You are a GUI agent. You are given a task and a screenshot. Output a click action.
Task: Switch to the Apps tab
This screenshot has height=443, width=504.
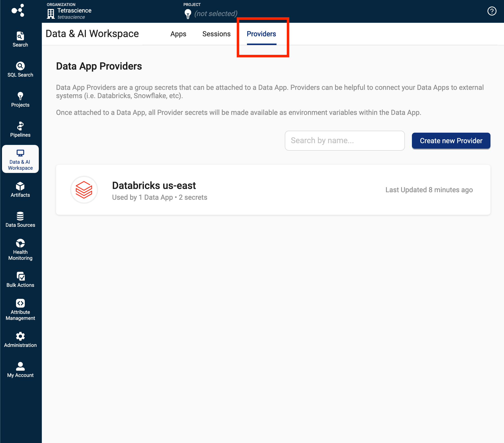click(178, 34)
